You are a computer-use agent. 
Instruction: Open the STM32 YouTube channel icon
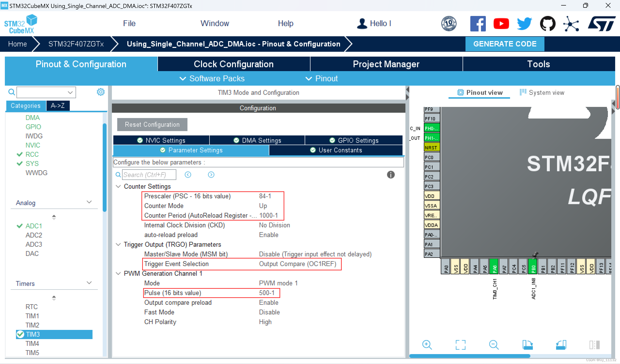coord(501,24)
